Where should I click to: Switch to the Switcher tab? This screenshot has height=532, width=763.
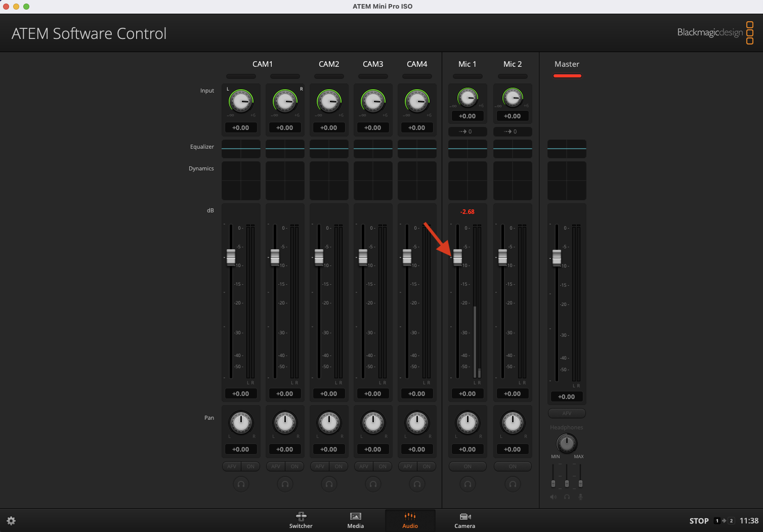tap(301, 520)
